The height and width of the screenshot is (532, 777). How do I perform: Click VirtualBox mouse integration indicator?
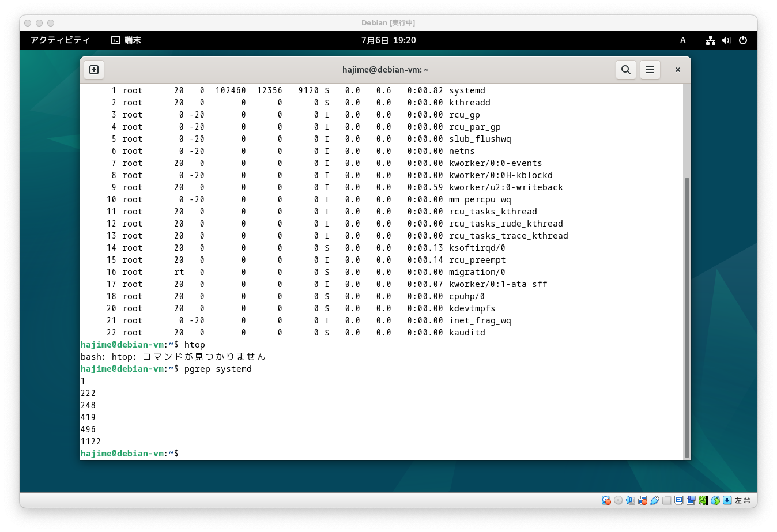click(x=715, y=500)
